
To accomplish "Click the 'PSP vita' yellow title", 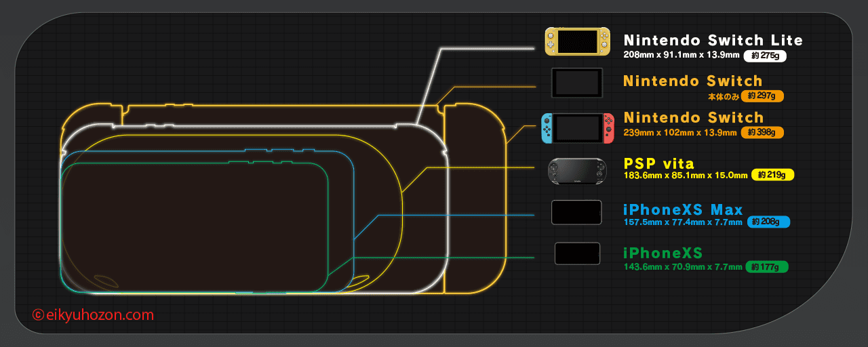I will [x=659, y=163].
